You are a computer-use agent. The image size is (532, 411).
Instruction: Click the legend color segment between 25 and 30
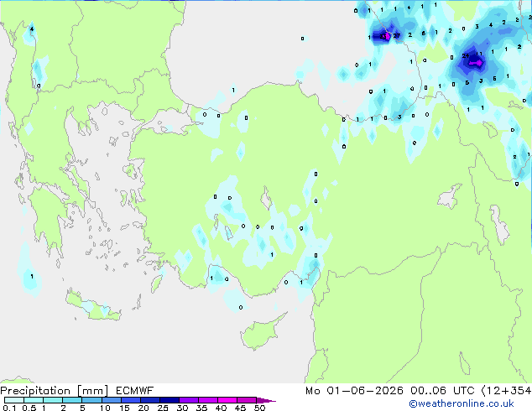(170, 400)
